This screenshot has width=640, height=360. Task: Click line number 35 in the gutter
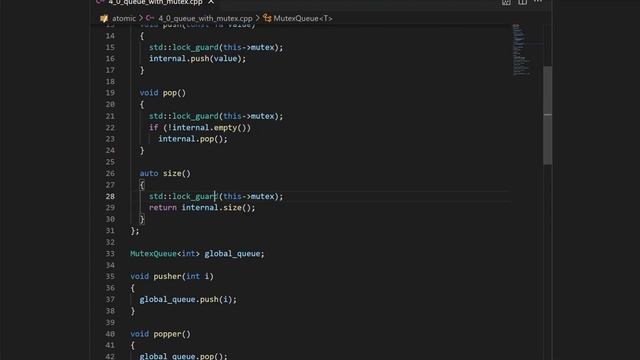(x=110, y=276)
